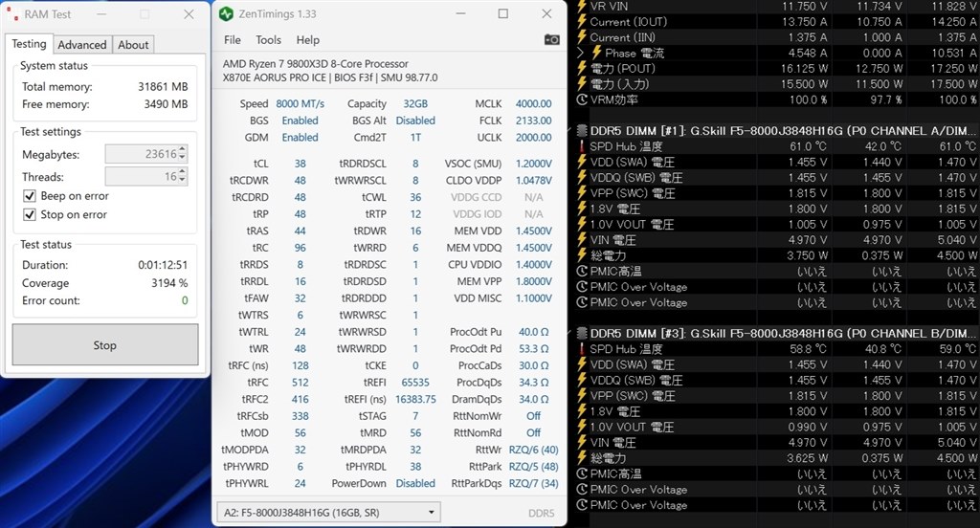Click the ZenTimings green app logo icon
980x528 pixels.
pos(226,13)
